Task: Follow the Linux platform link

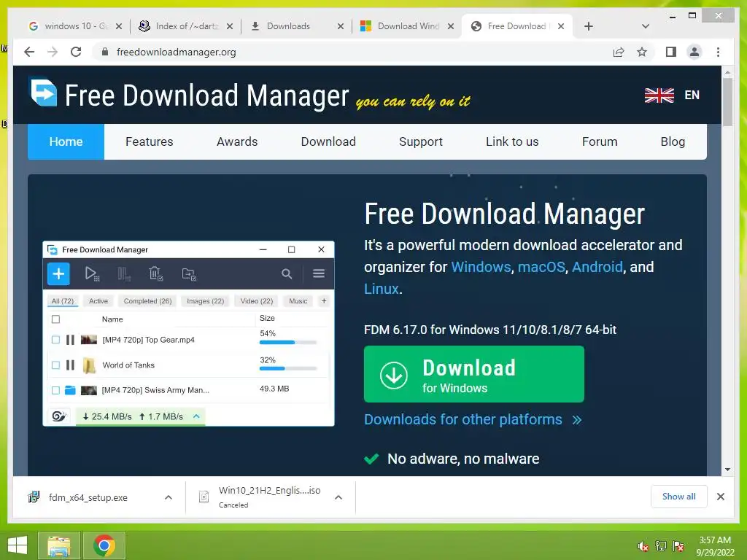Action: tap(381, 289)
